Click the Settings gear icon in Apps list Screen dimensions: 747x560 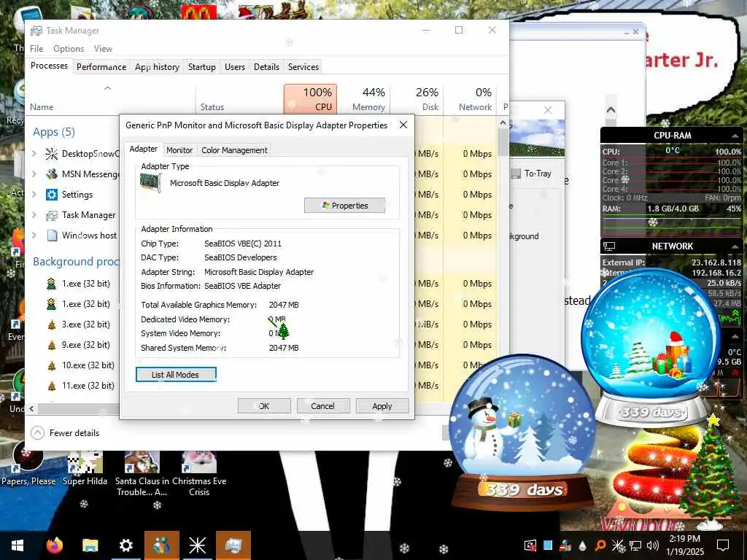click(52, 194)
